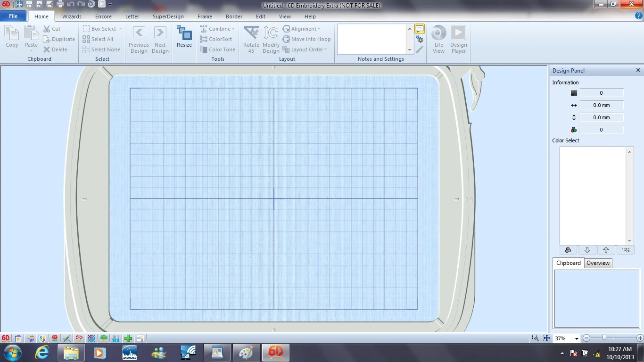This screenshot has height=362, width=644.
Task: Click the green tree module icon
Action: [x=104, y=338]
